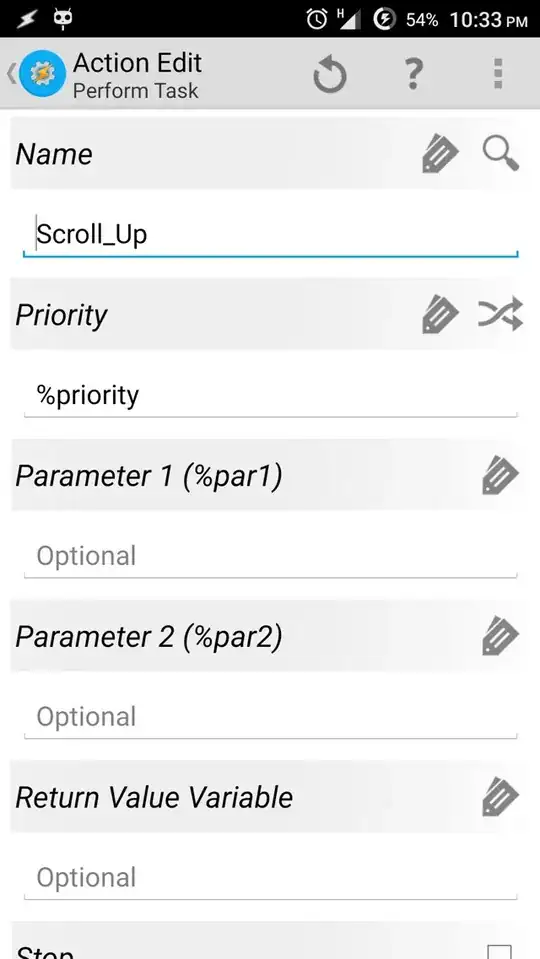The height and width of the screenshot is (959, 540).
Task: Toggle the Stop checkbox
Action: pos(500,952)
